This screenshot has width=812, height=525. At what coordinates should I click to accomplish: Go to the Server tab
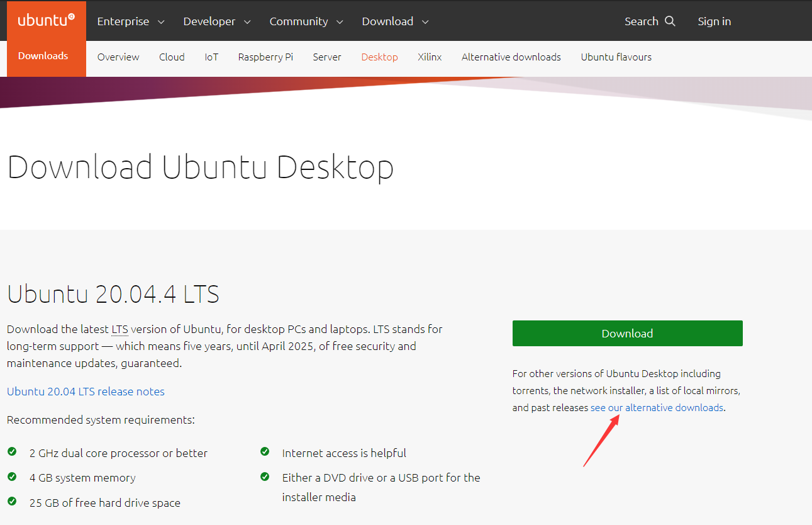(x=327, y=57)
